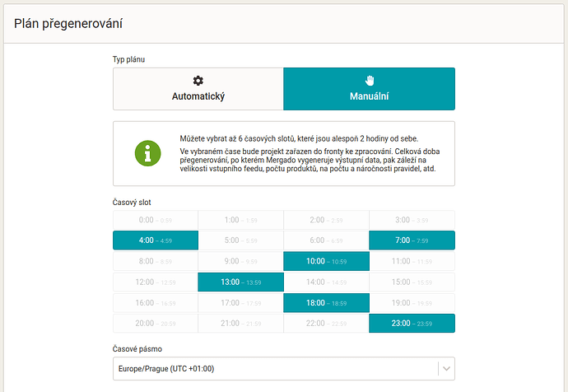
Task: Select the 20:00 time slot
Action: click(x=156, y=323)
